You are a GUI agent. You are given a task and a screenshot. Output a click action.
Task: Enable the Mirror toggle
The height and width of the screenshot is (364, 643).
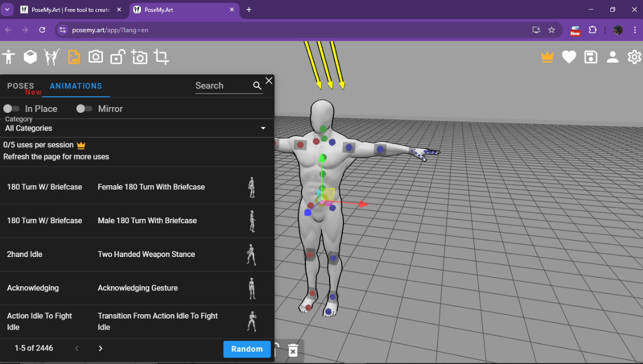click(84, 108)
